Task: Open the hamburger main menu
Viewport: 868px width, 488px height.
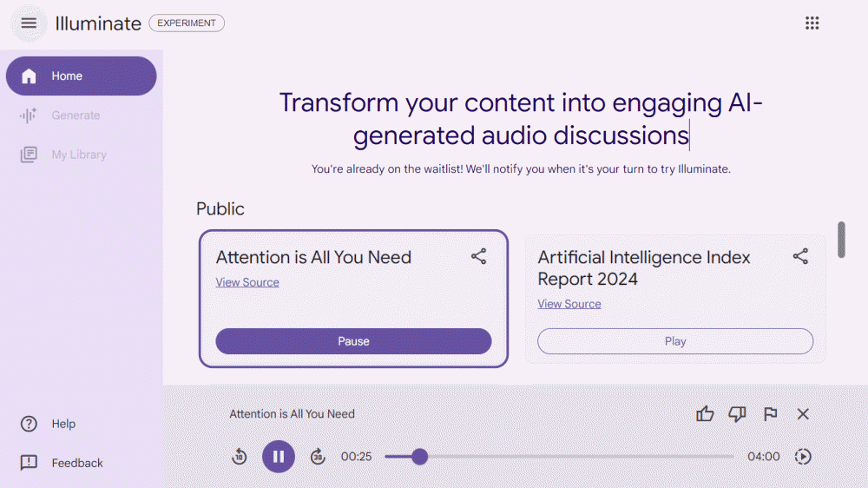Action: (x=29, y=23)
